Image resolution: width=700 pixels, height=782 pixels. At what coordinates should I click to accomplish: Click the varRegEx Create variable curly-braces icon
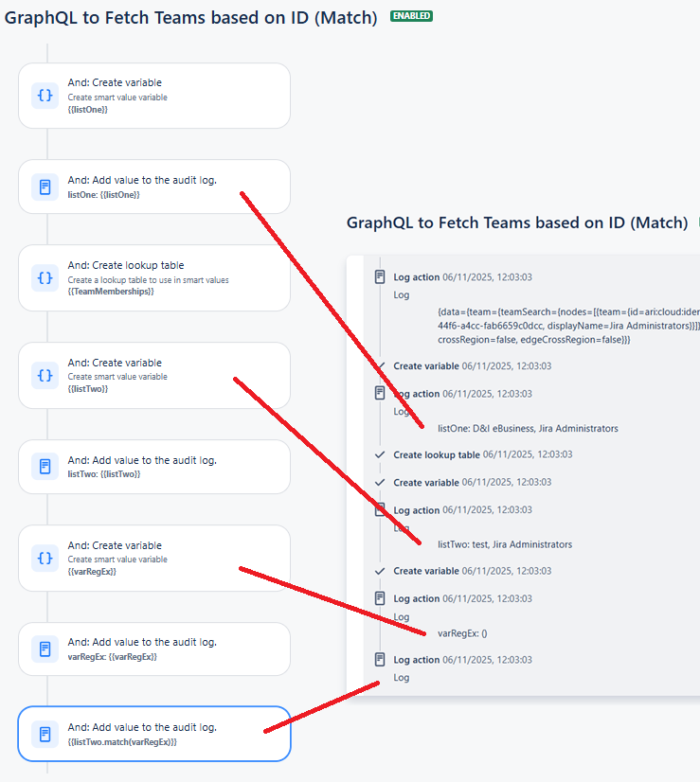45,558
